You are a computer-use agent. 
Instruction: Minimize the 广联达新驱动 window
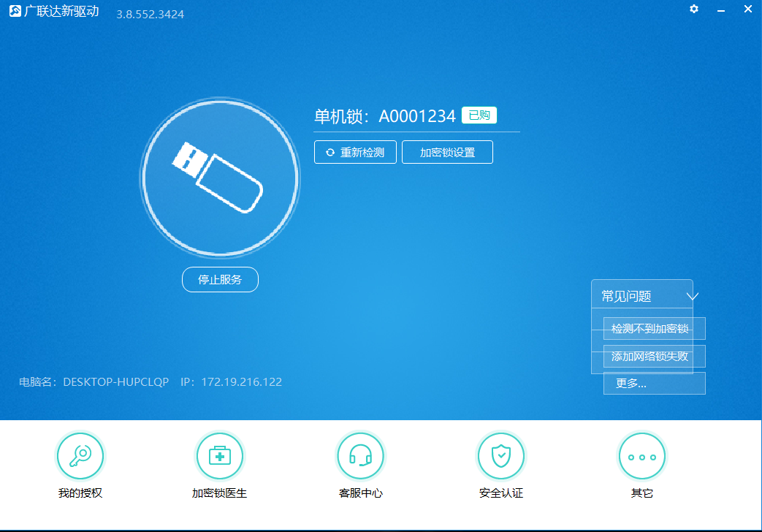(x=721, y=10)
